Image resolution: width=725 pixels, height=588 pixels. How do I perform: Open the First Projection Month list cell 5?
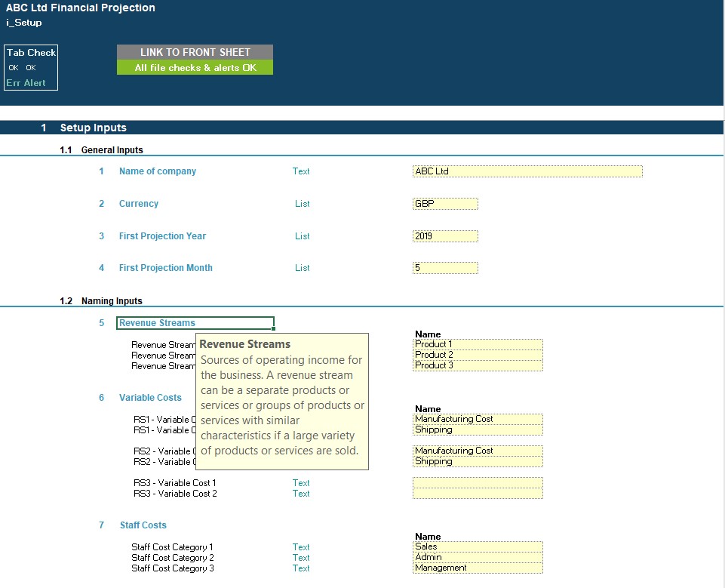(x=445, y=268)
